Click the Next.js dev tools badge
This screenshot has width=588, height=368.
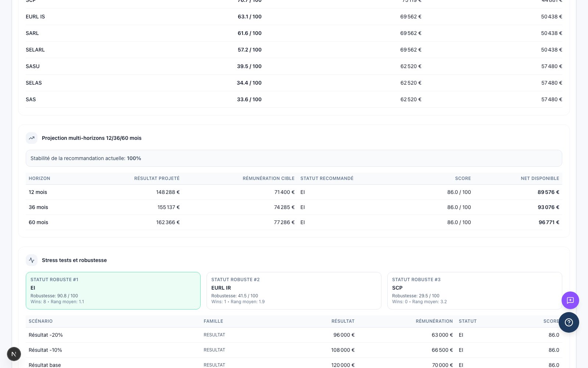click(x=14, y=354)
